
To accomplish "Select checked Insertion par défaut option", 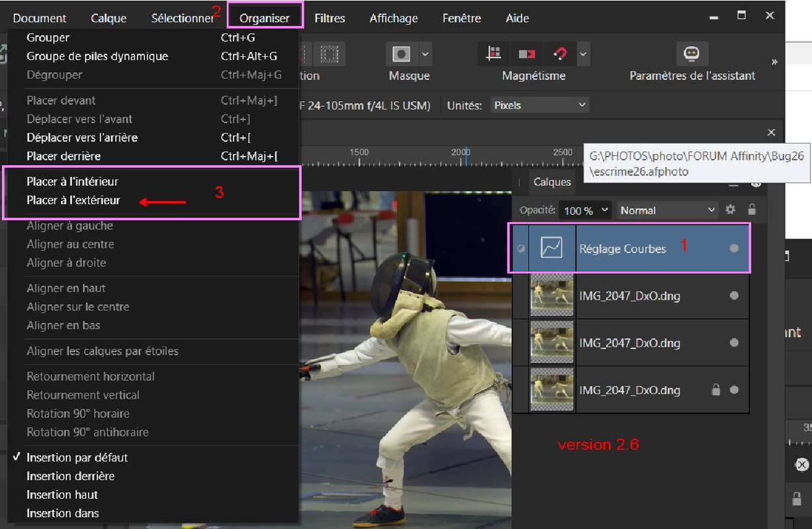I will coord(152,458).
